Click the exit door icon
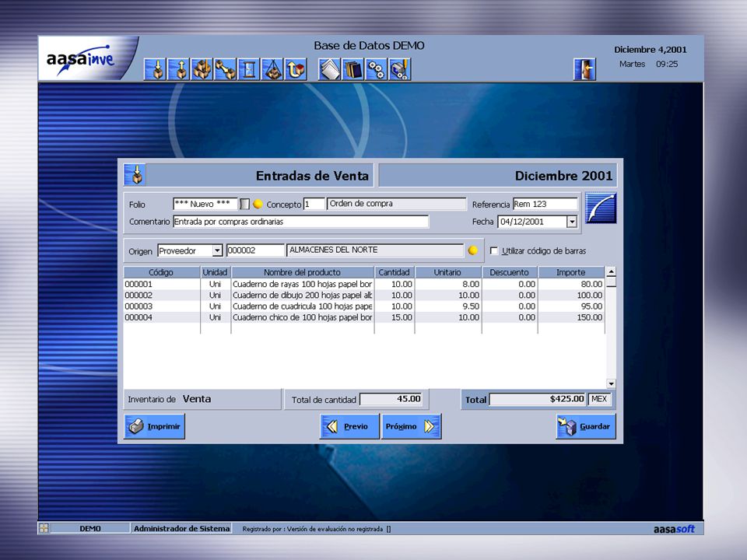 click(584, 69)
